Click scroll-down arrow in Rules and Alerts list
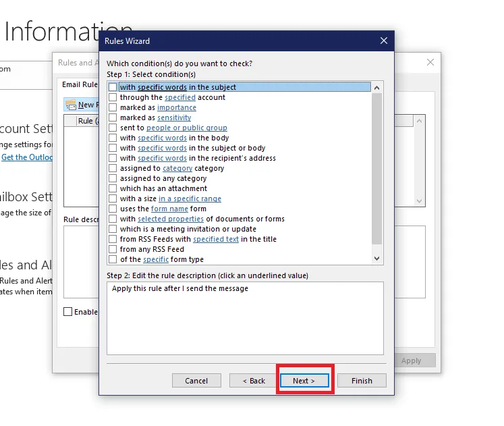This screenshot has height=426, width=504. coord(419,201)
